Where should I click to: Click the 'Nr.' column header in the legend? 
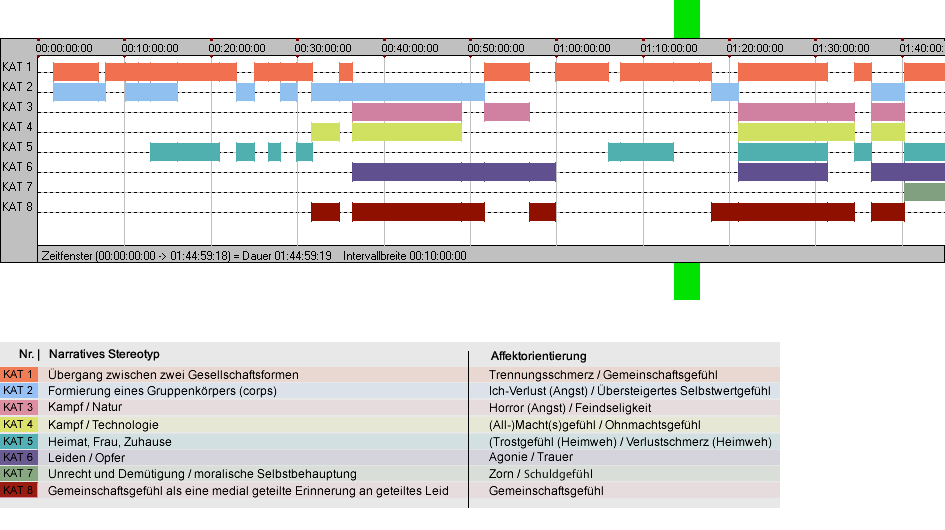tap(27, 355)
